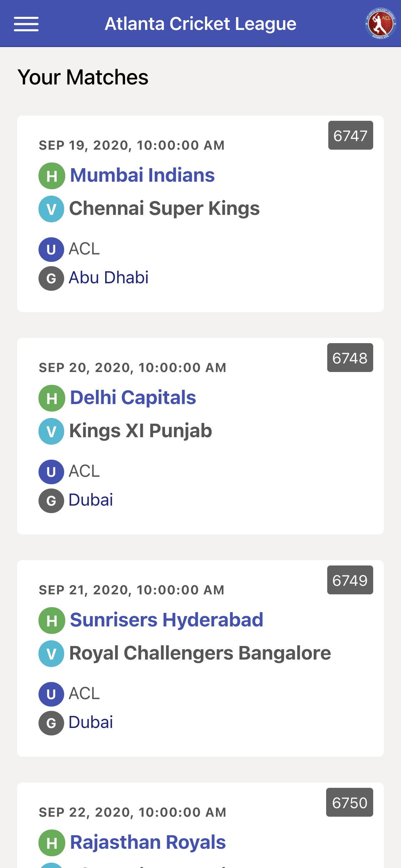Tap visitor badge beside Royal Challengers Bangalore
Viewport: 401px width, 868px height.
(x=52, y=653)
